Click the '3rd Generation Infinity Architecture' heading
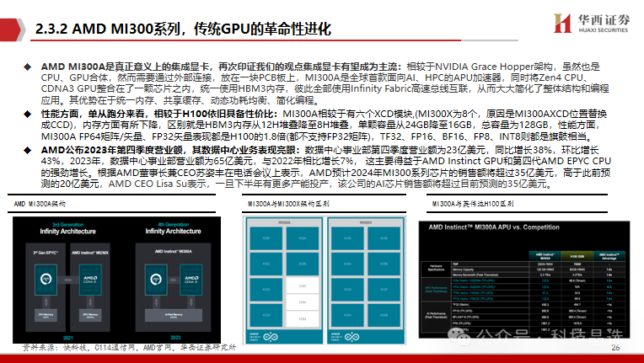The width and height of the screenshot is (644, 363). click(x=67, y=228)
